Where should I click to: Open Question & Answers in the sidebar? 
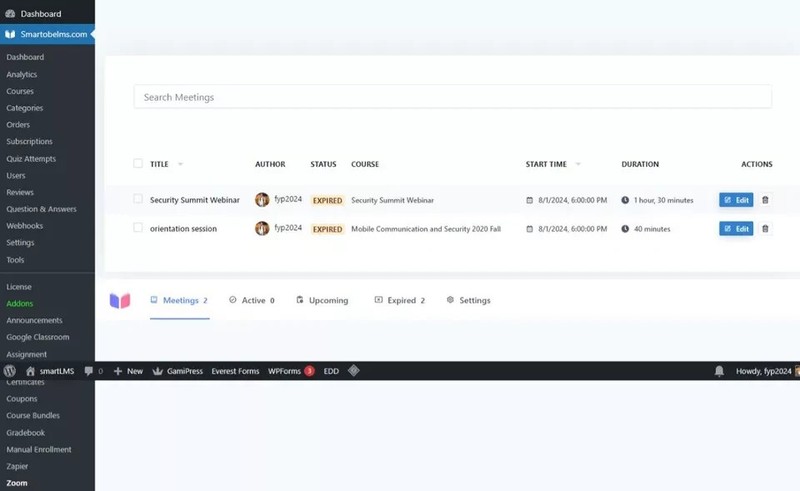(x=41, y=209)
